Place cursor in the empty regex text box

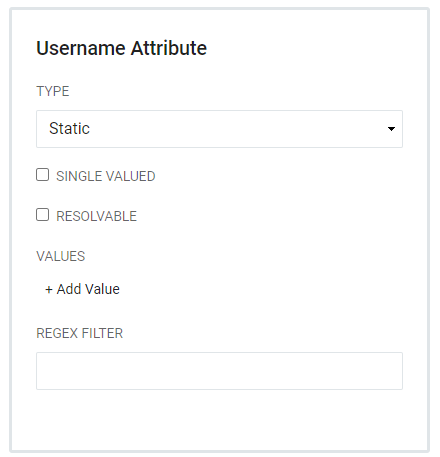point(219,371)
